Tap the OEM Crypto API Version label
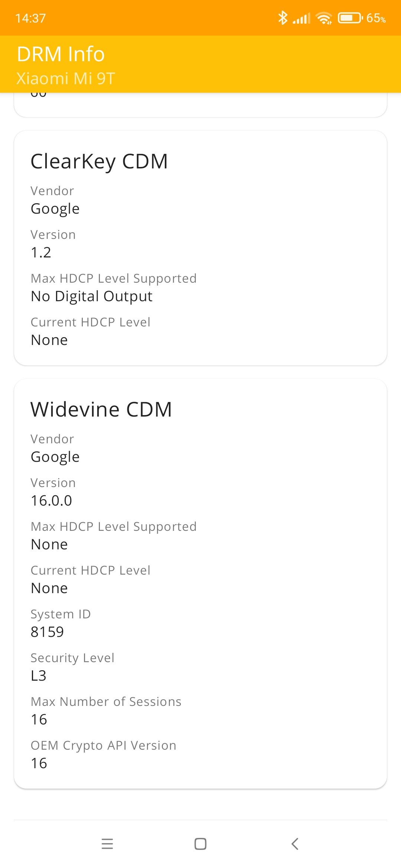Image resolution: width=401 pixels, height=868 pixels. [104, 745]
